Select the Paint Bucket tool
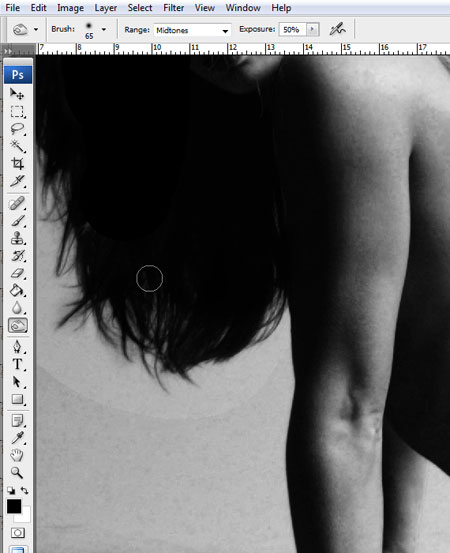Screen dimensions: 450x553 coord(17,290)
